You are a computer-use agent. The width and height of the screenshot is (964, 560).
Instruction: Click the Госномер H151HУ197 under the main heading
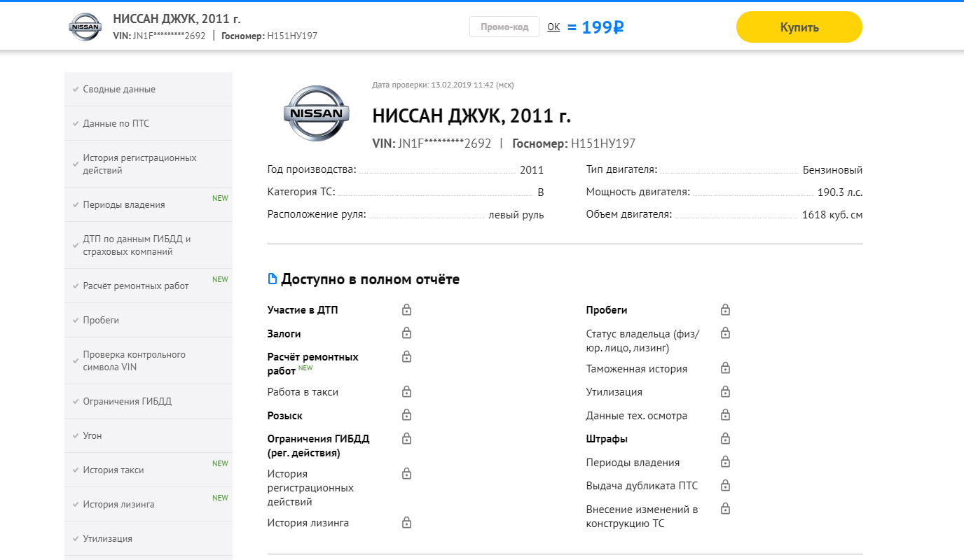tap(574, 143)
